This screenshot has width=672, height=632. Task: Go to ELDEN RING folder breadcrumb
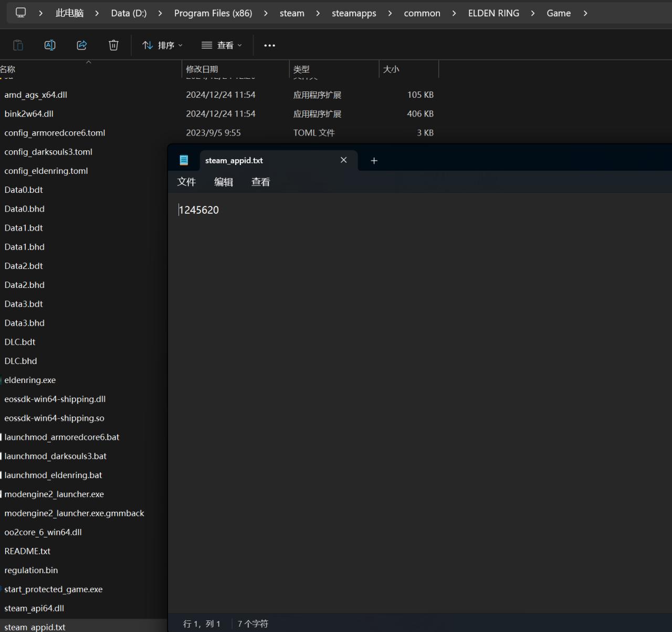click(493, 13)
